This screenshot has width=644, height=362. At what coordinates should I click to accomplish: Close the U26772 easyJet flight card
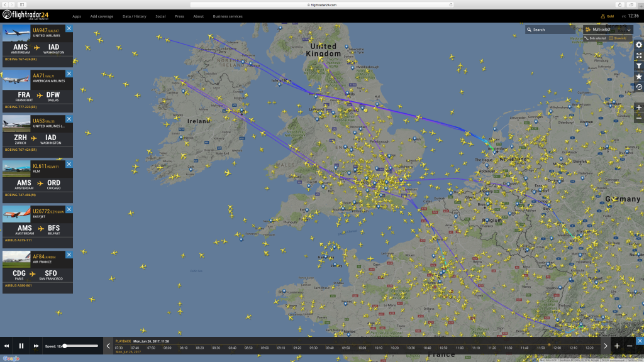pyautogui.click(x=69, y=209)
